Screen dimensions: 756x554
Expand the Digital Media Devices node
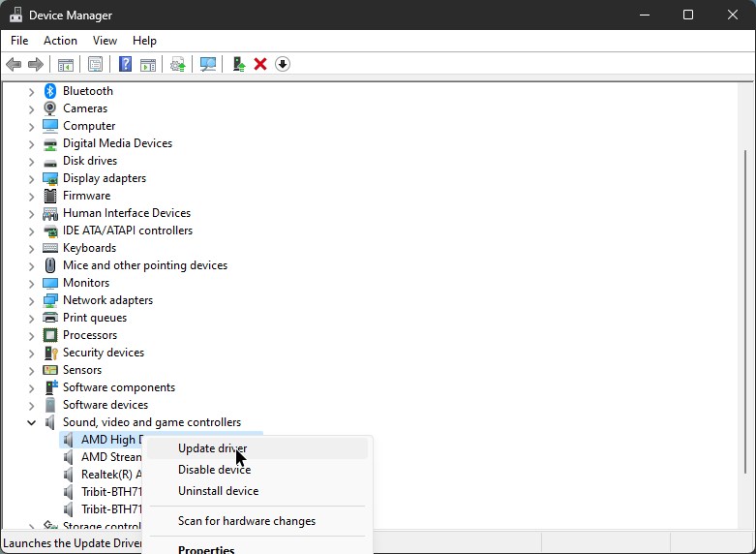click(31, 143)
